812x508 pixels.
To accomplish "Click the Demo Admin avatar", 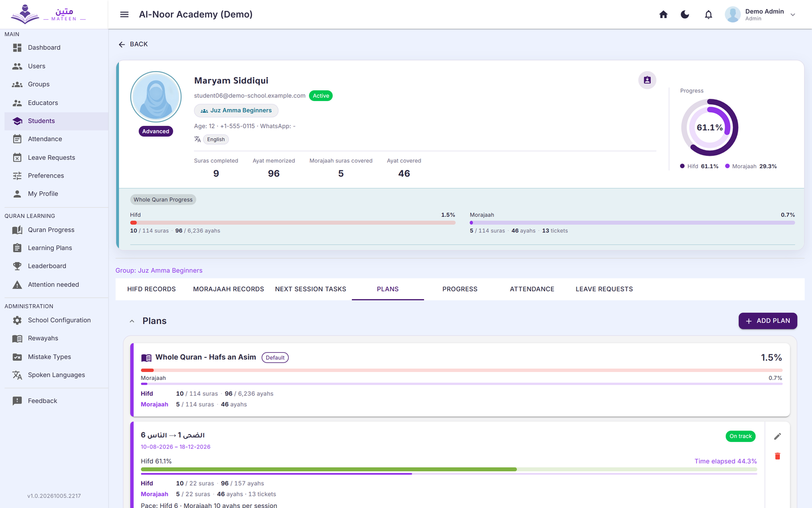I will click(x=733, y=15).
